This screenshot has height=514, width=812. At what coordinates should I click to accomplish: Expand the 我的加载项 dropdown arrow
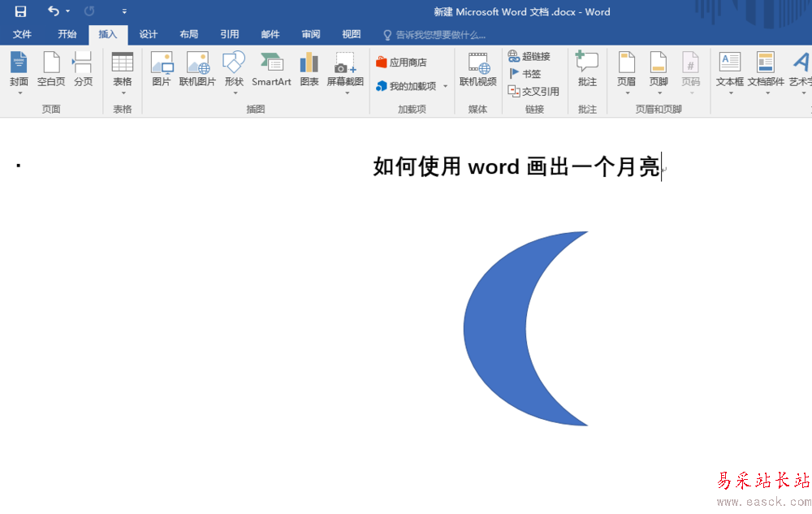[x=445, y=86]
